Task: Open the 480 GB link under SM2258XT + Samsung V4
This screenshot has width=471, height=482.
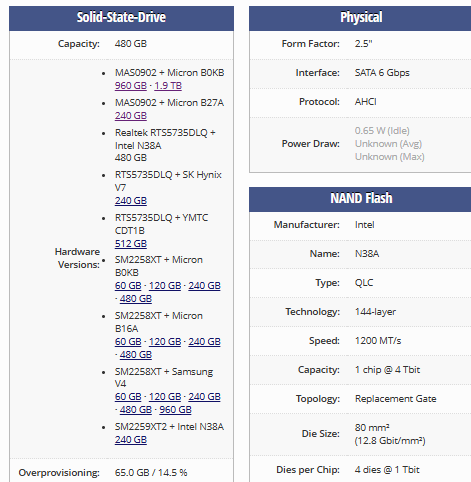Action: pyautogui.click(x=136, y=410)
